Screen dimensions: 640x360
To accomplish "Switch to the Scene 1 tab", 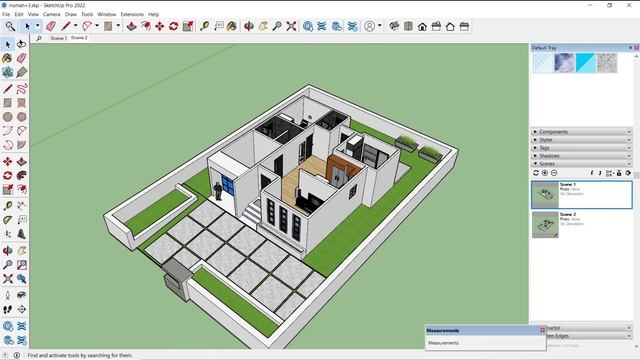I will pos(58,38).
